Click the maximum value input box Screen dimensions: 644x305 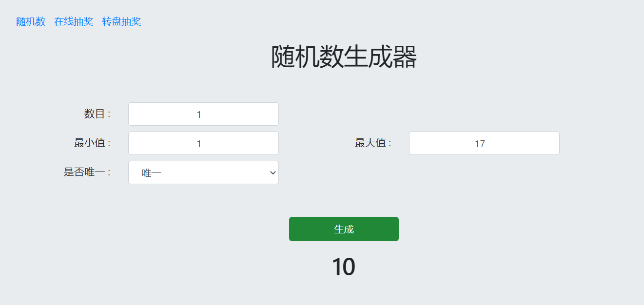click(x=483, y=143)
